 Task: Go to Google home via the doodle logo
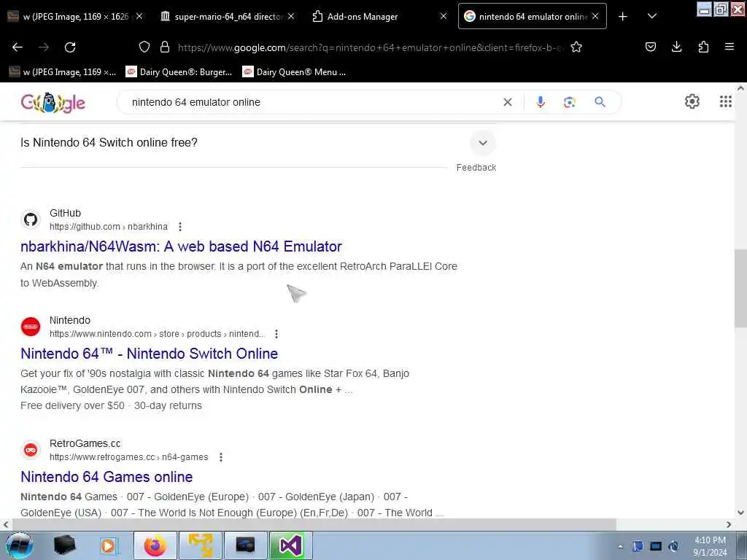[53, 102]
